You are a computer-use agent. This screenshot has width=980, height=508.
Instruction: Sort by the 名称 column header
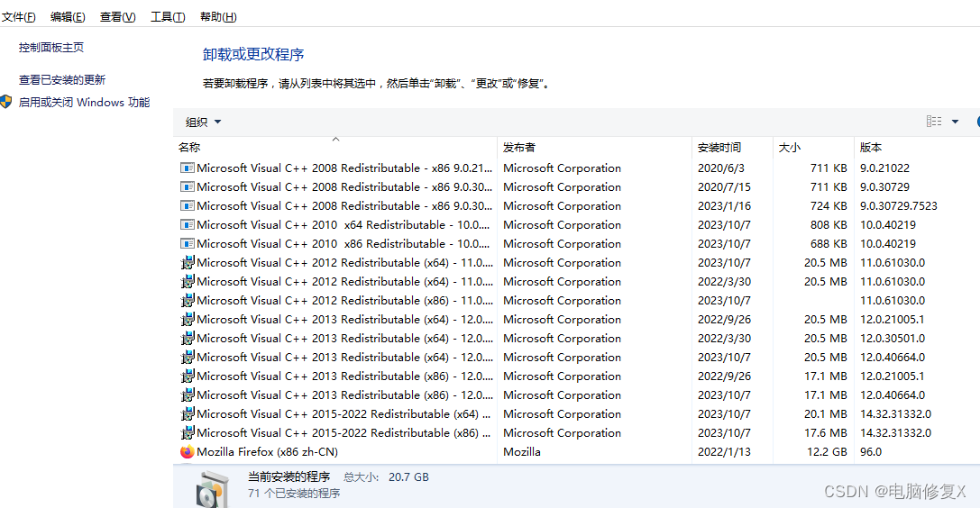click(189, 148)
